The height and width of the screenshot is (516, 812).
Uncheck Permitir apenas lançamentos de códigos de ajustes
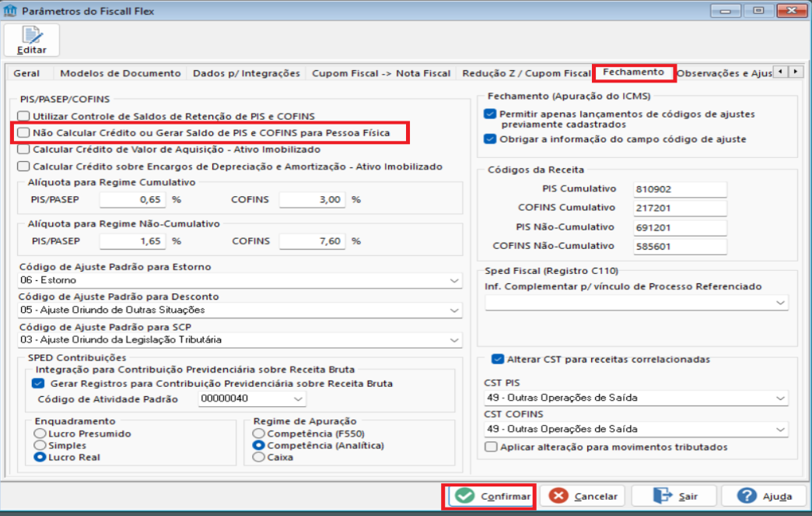[x=490, y=114]
